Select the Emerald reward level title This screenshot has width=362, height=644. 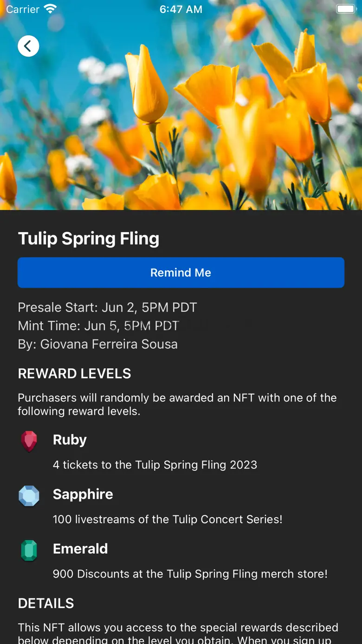coord(80,549)
